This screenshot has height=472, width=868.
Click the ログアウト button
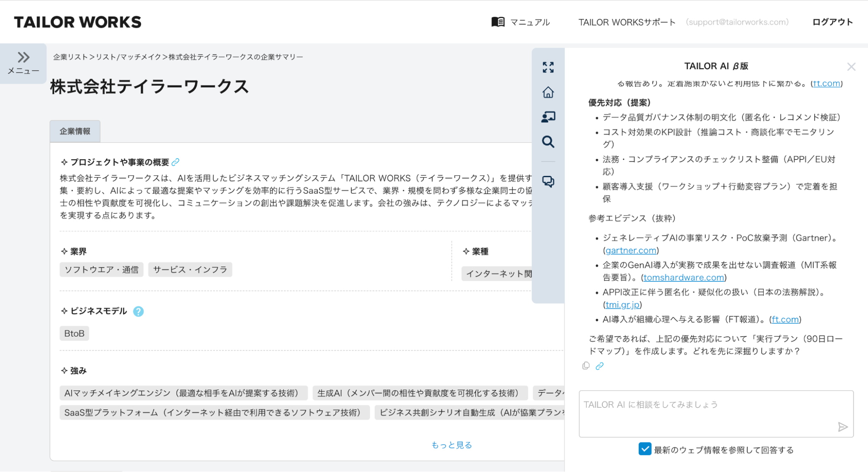832,22
